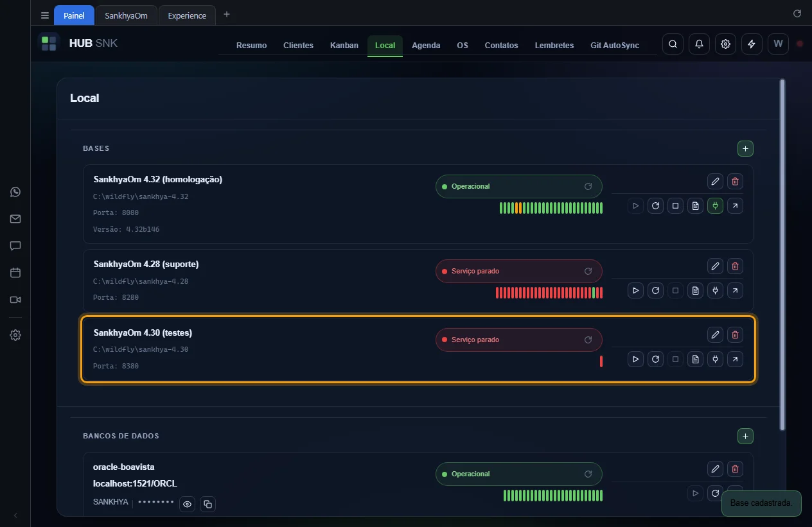Select the Painel window tab
This screenshot has width=812, height=527.
tap(74, 15)
